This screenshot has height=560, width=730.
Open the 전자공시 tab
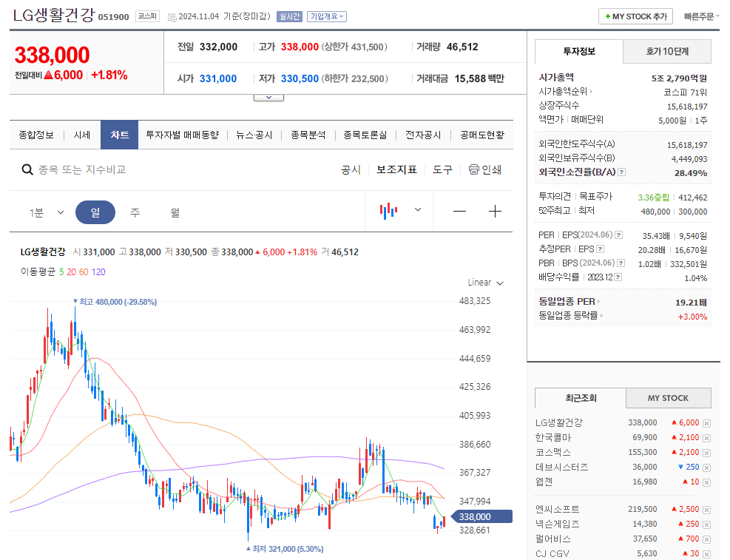pyautogui.click(x=423, y=135)
